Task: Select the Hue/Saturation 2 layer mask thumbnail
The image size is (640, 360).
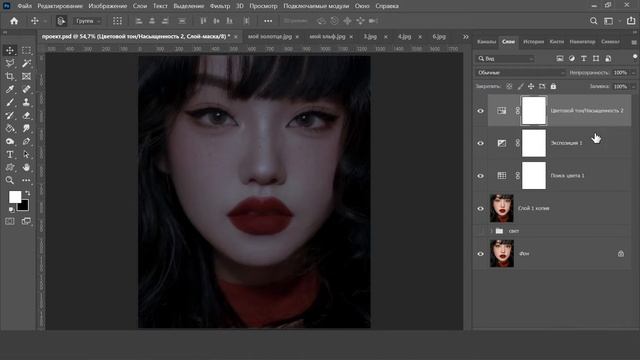Action: [x=534, y=111]
